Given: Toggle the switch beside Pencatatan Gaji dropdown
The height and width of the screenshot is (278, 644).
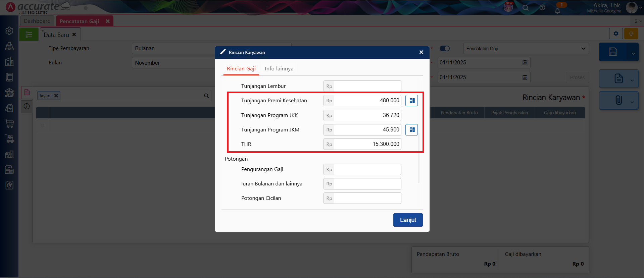Looking at the screenshot, I should (x=445, y=49).
